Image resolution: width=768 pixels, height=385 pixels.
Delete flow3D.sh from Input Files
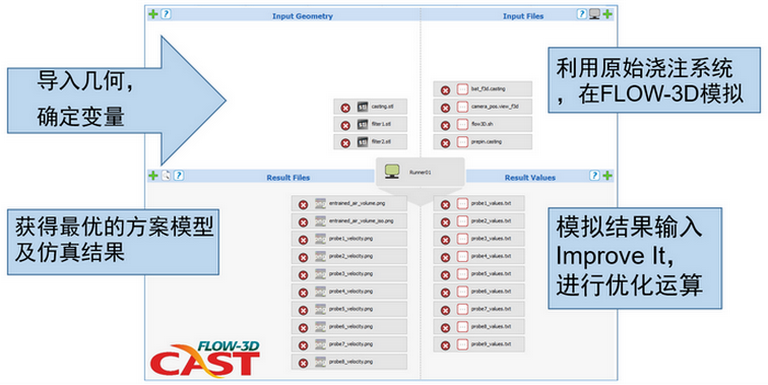click(x=445, y=125)
